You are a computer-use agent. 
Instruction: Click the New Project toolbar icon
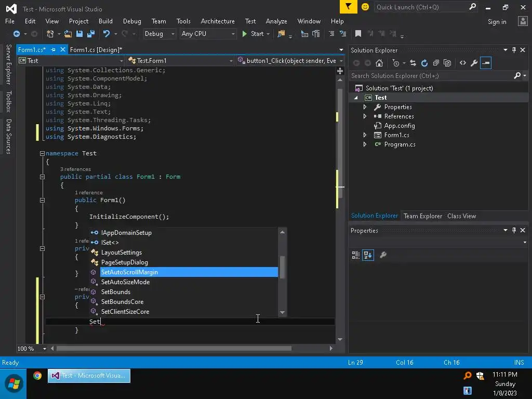[50, 34]
